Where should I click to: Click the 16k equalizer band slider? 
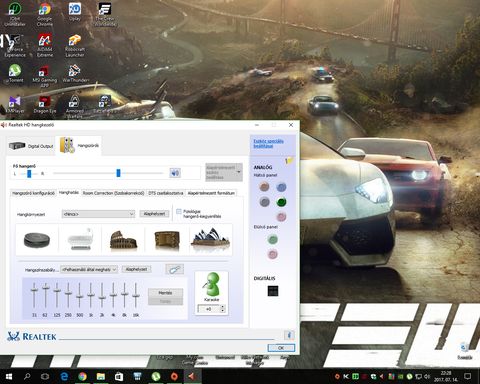[136, 295]
